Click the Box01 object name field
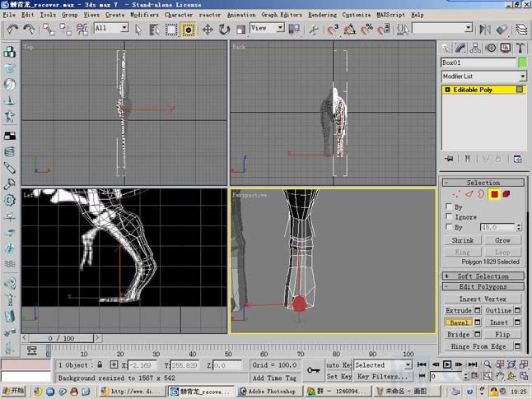This screenshot has height=399, width=532. pyautogui.click(x=478, y=63)
